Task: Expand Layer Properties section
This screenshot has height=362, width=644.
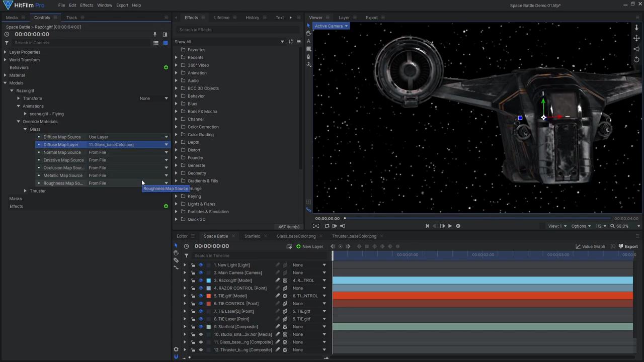Action: coord(5,52)
